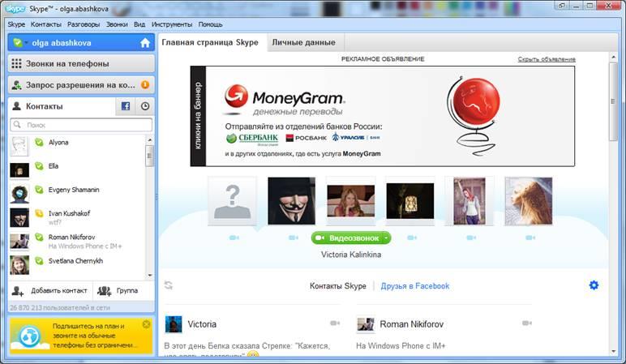626x364 pixels.
Task: Select contact Alyona
Action: tap(77, 146)
